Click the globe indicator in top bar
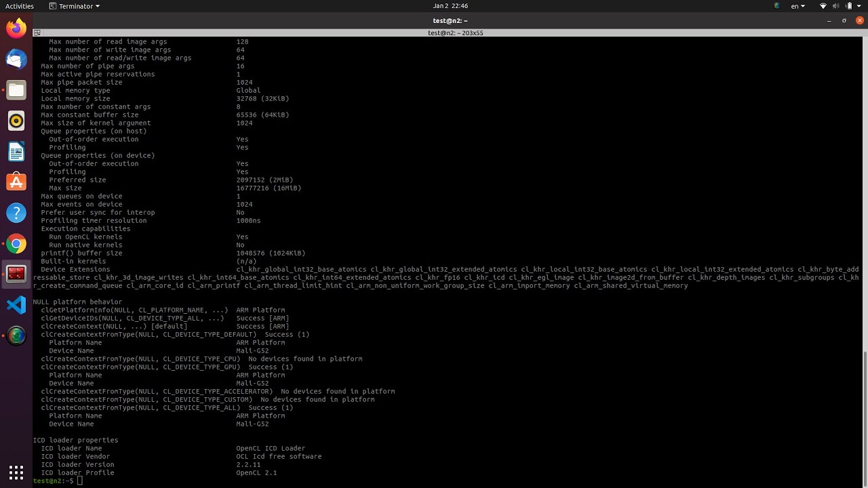 pyautogui.click(x=777, y=6)
